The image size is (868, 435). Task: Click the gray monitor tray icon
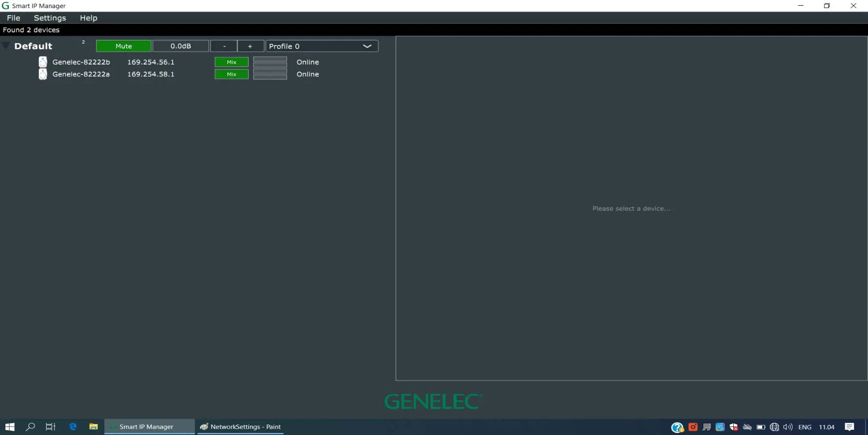click(707, 427)
